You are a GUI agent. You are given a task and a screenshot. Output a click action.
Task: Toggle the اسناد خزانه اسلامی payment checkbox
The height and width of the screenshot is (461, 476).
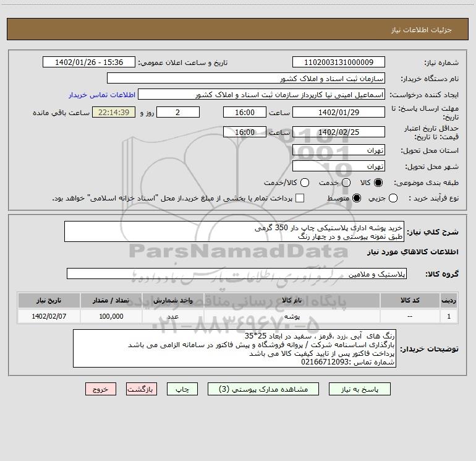tap(300, 198)
